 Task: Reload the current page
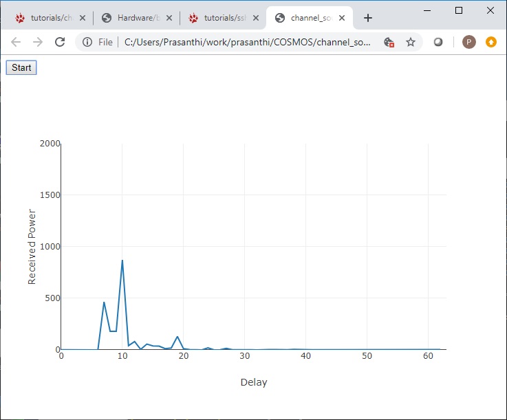pyautogui.click(x=60, y=42)
